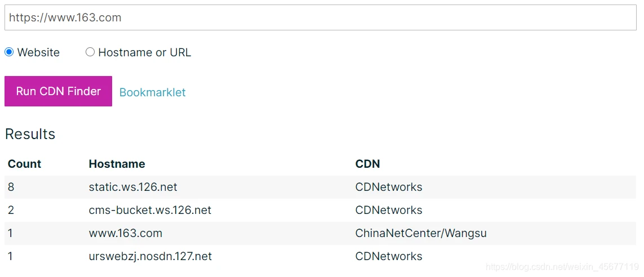Image resolution: width=644 pixels, height=277 pixels.
Task: Select the Website radio button
Action: [9, 52]
